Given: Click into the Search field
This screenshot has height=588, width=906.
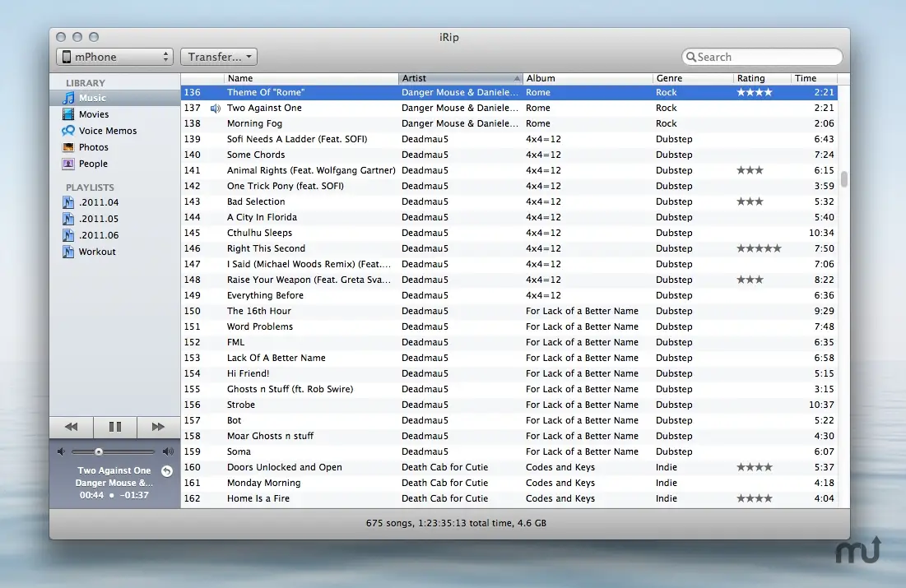Looking at the screenshot, I should [x=762, y=57].
